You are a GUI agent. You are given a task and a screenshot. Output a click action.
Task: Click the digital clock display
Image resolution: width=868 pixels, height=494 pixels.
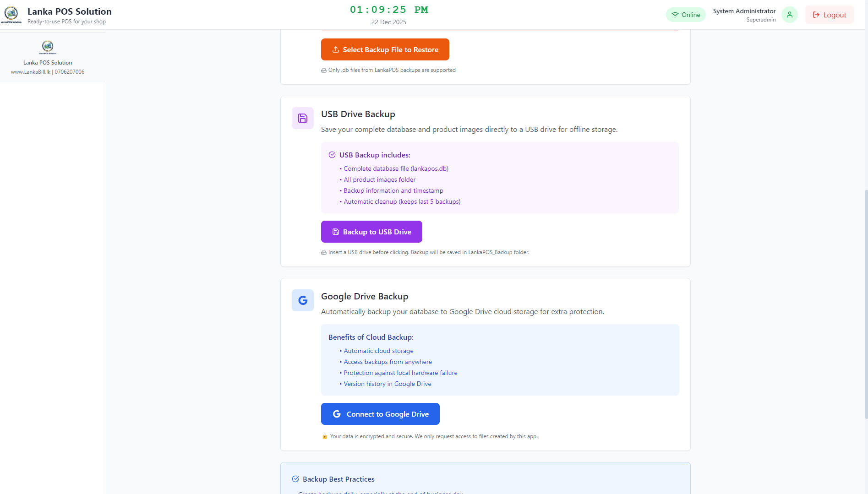(x=388, y=10)
